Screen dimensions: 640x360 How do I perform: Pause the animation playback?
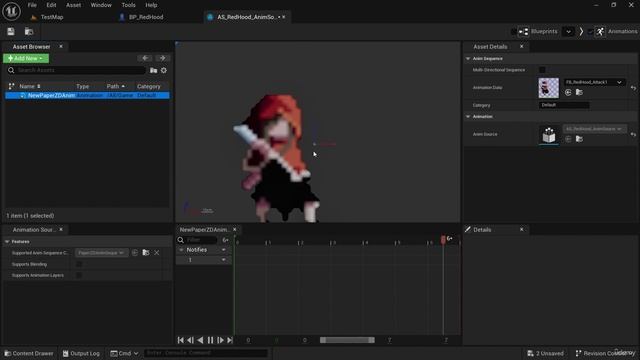click(x=210, y=340)
